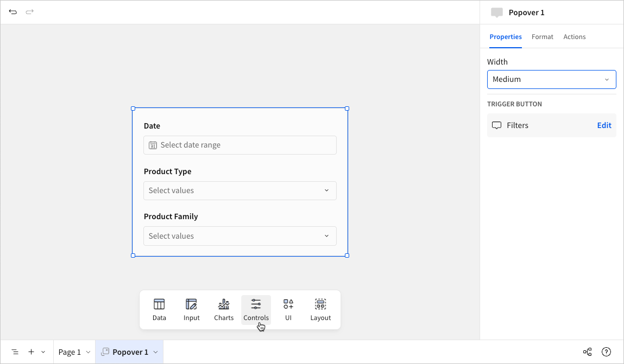Click the Select date range field
The height and width of the screenshot is (364, 624).
[240, 145]
